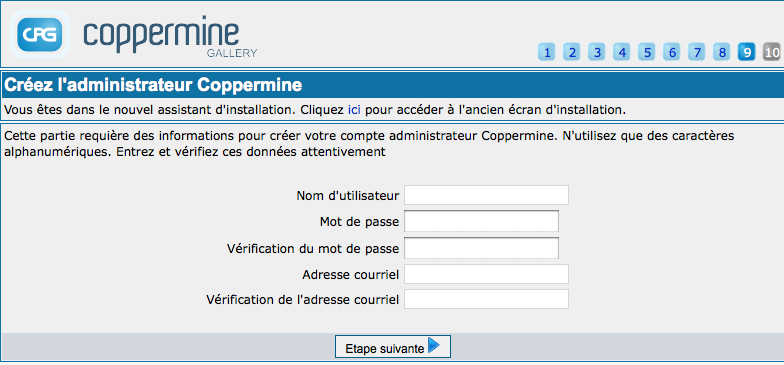Image resolution: width=784 pixels, height=365 pixels.
Task: Click into the Adresse courriel field
Action: [486, 274]
